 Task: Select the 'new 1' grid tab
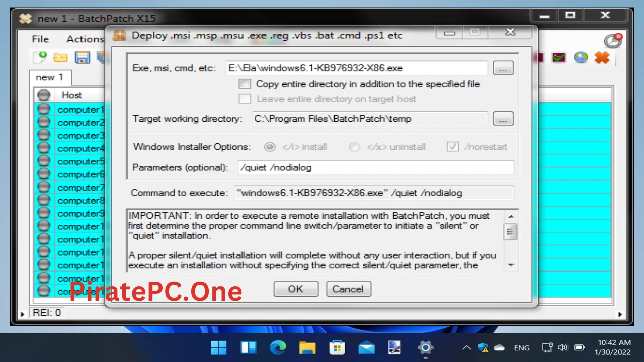tap(50, 77)
